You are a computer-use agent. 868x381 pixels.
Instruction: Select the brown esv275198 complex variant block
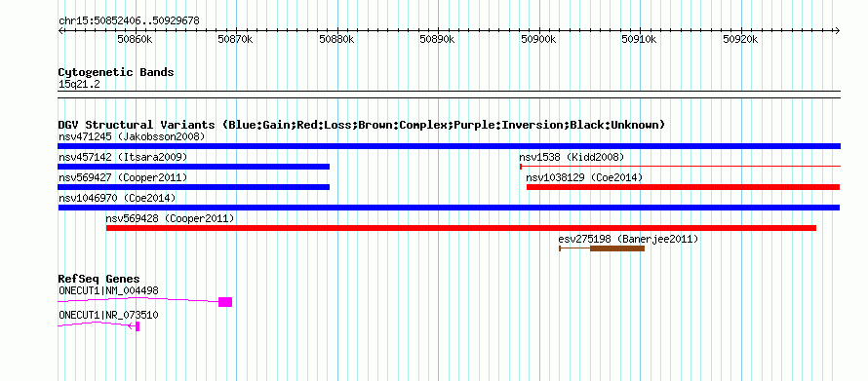tap(617, 248)
